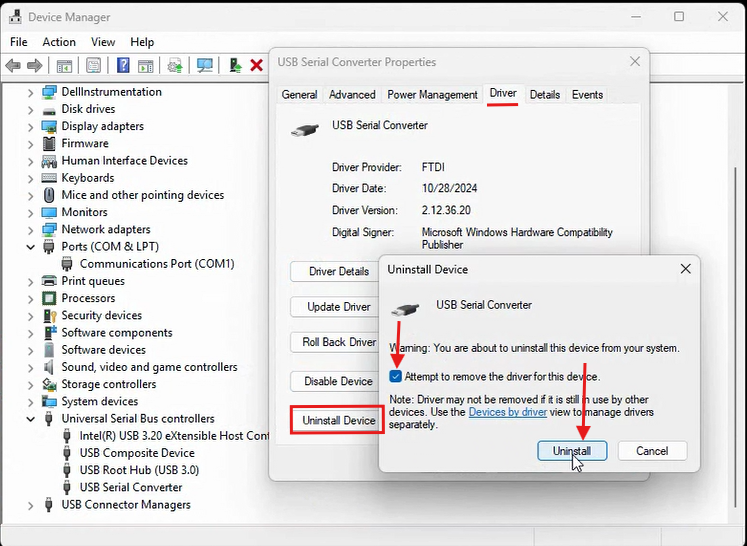This screenshot has width=747, height=546.
Task: Collapse Universal Serial Bus controllers node
Action: [x=31, y=419]
